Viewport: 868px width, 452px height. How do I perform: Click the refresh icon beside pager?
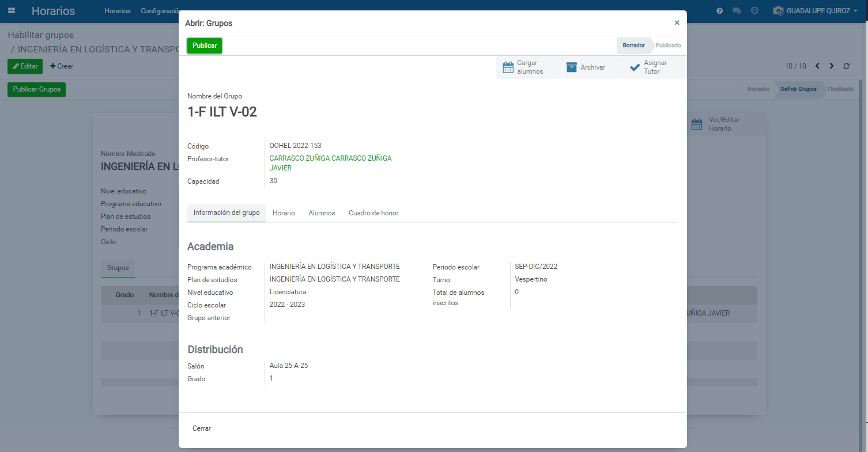846,66
